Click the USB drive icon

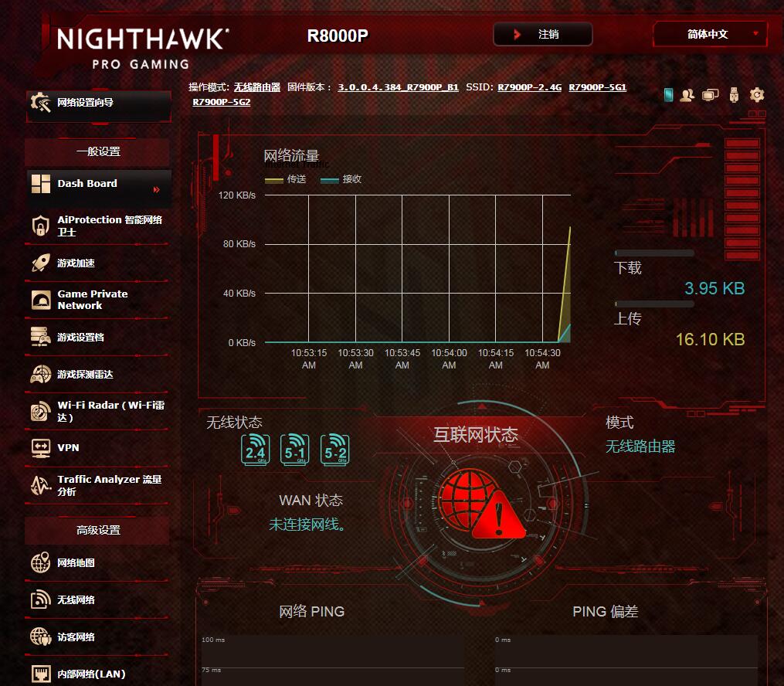(734, 94)
